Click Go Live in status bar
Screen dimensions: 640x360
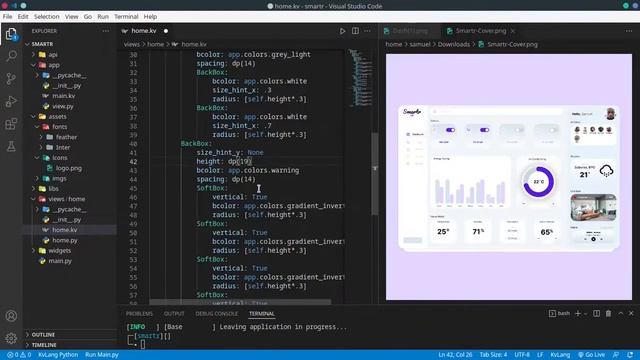click(x=591, y=355)
